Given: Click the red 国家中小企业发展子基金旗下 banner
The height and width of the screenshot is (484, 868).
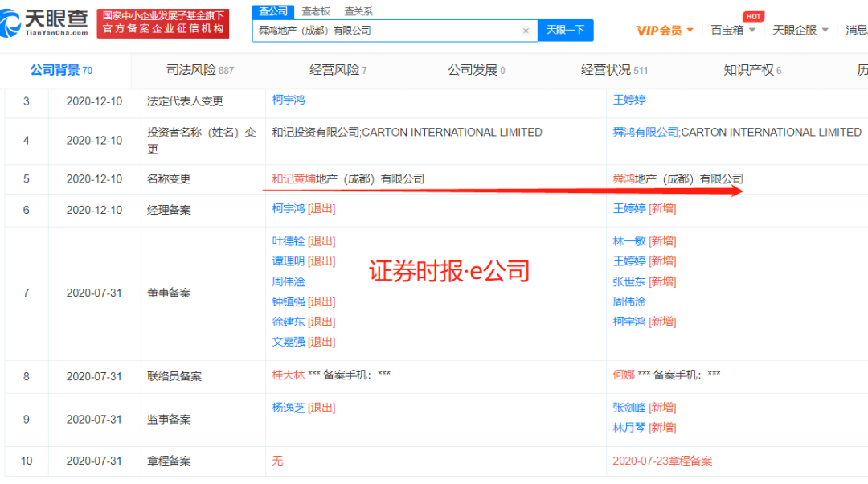Looking at the screenshot, I should tap(162, 23).
